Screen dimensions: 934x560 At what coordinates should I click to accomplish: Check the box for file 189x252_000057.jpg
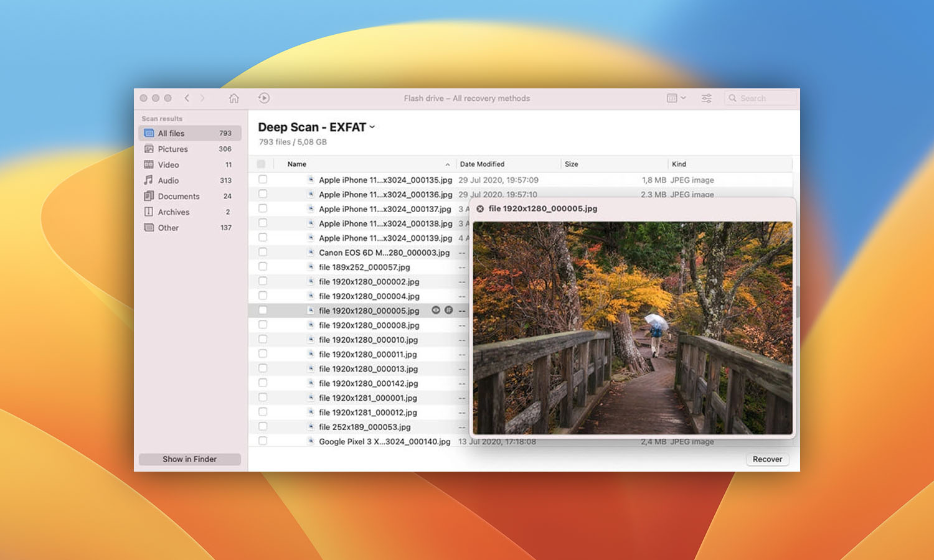click(x=263, y=266)
